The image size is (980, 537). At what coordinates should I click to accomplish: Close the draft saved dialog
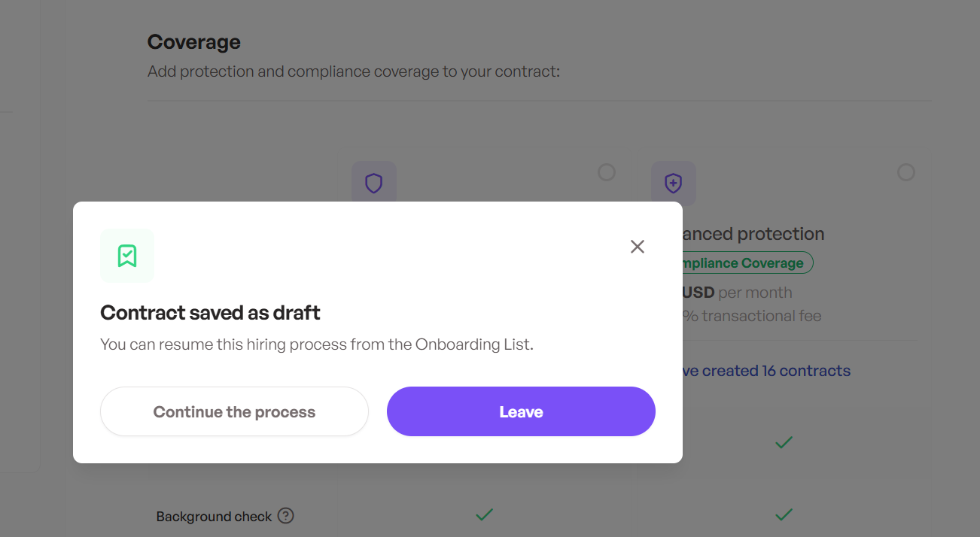[x=638, y=247]
